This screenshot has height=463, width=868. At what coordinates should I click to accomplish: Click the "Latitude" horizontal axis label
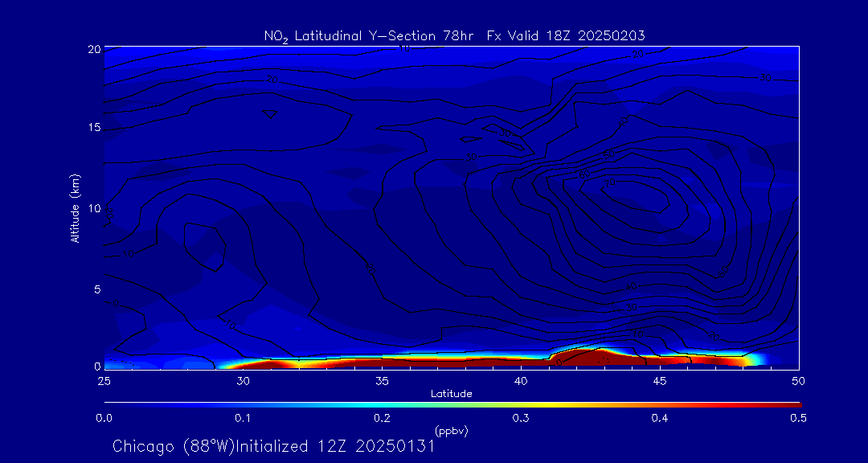point(452,394)
